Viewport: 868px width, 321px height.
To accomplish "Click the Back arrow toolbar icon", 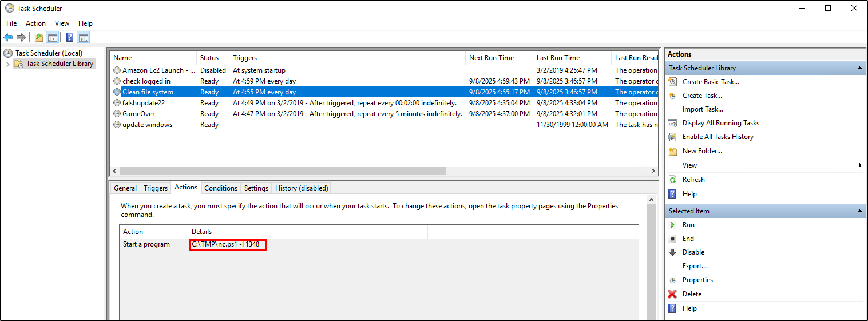I will (x=8, y=38).
